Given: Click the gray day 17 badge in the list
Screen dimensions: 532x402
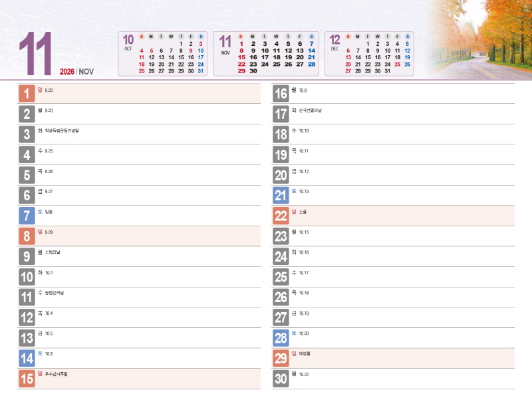Looking at the screenshot, I should (281, 114).
